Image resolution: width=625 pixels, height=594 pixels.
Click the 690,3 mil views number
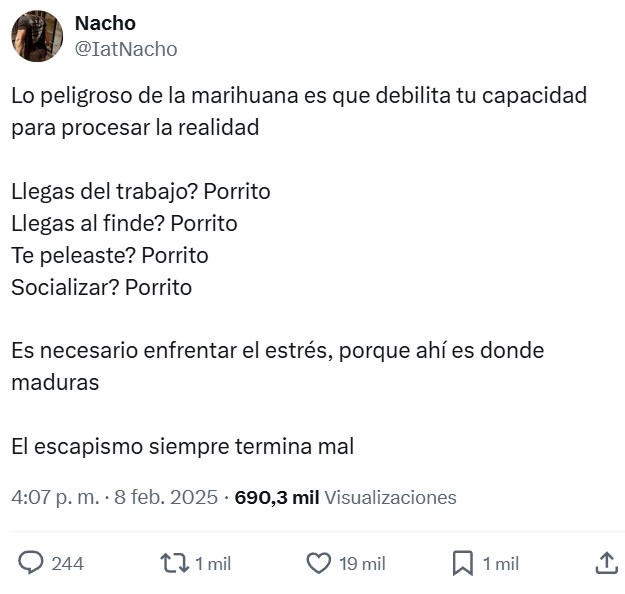276,497
